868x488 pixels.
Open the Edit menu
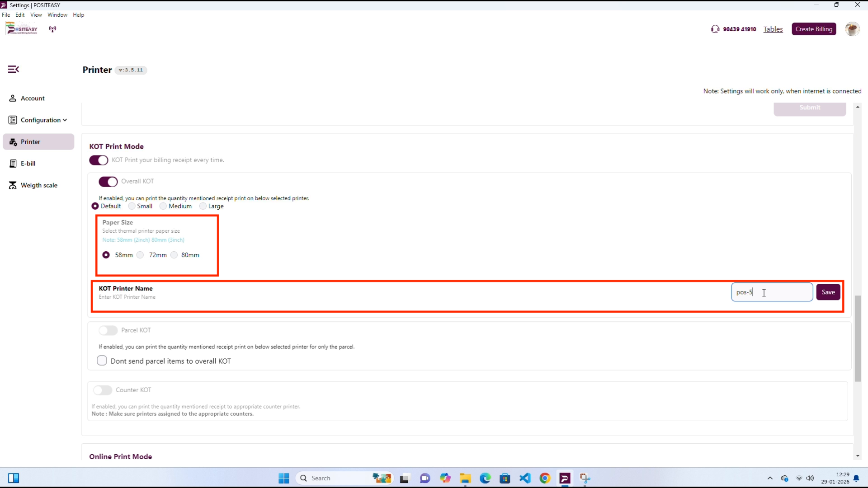tap(20, 15)
